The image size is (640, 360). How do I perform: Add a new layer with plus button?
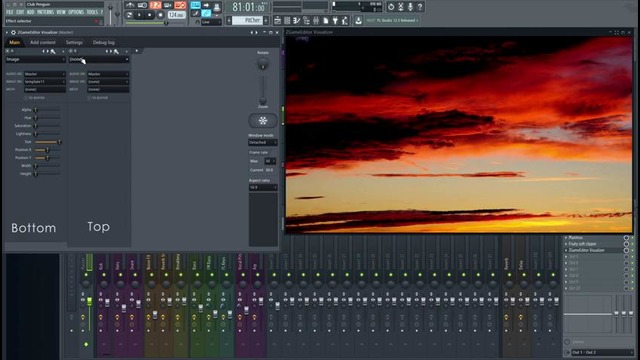point(137,51)
